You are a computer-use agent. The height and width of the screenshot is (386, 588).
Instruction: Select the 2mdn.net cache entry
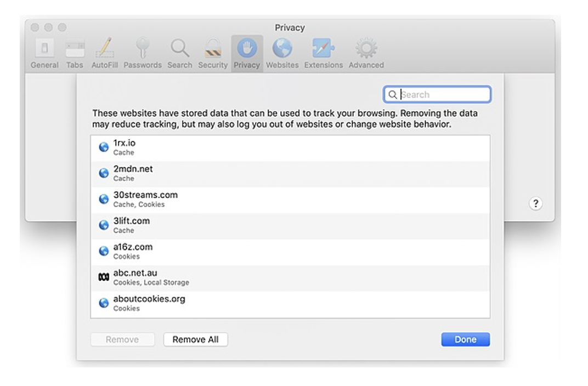(x=290, y=173)
